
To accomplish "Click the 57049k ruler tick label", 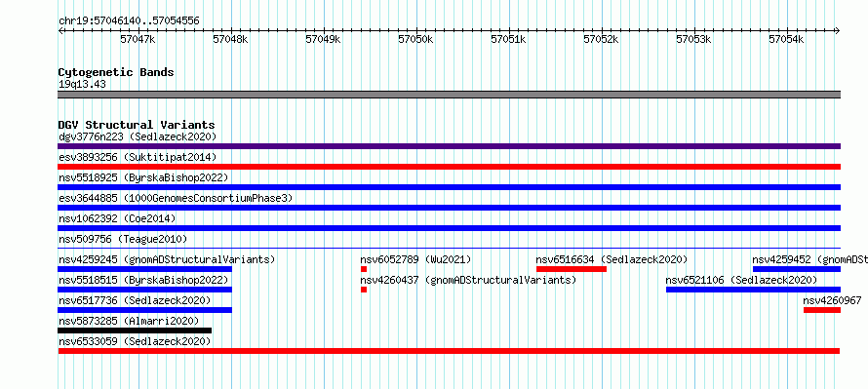I will click(323, 39).
